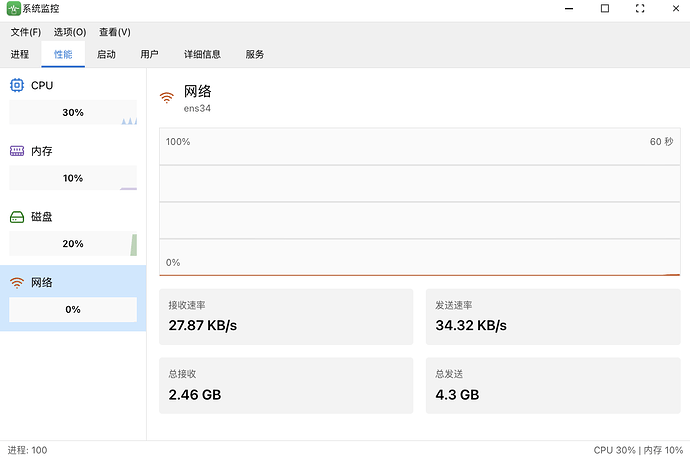Image resolution: width=690 pixels, height=458 pixels.
Task: Click the green system monitor app icon
Action: [x=13, y=9]
